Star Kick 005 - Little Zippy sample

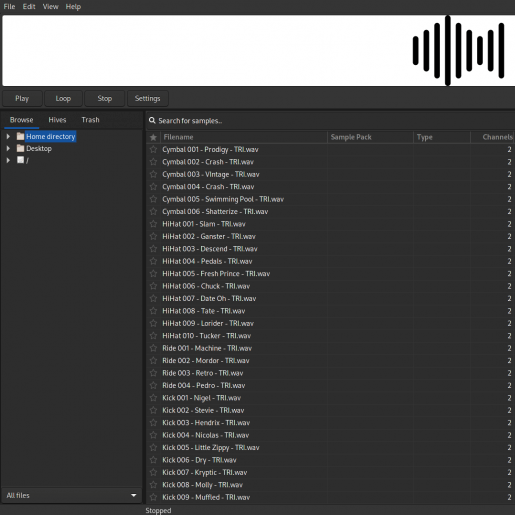click(x=153, y=447)
